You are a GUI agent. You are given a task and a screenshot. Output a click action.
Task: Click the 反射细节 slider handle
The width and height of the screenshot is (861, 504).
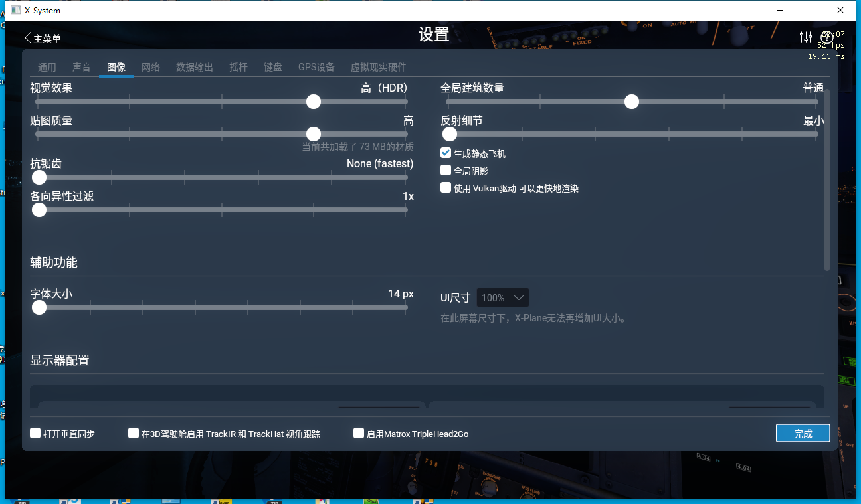point(450,134)
